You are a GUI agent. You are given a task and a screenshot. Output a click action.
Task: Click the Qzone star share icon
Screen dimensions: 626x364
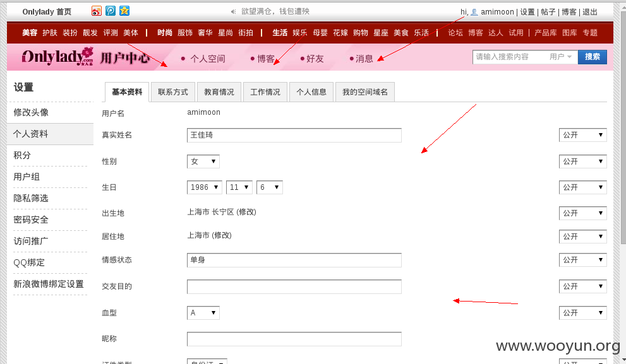pyautogui.click(x=124, y=11)
